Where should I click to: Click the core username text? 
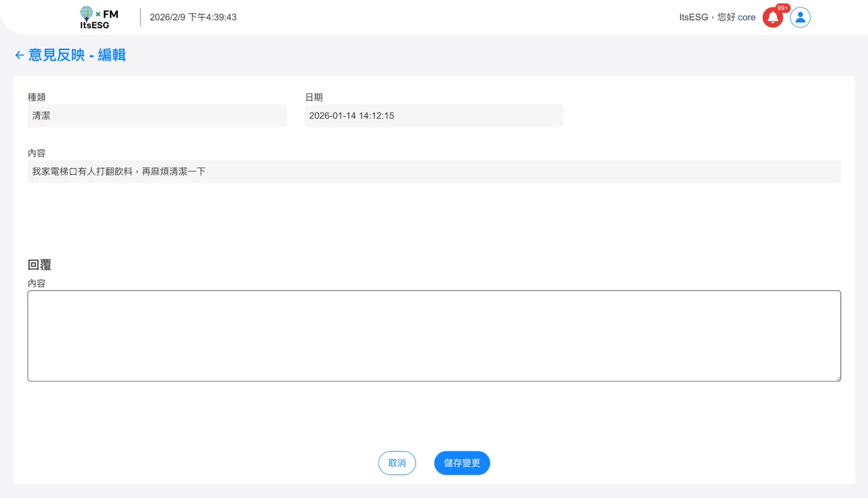tap(747, 18)
